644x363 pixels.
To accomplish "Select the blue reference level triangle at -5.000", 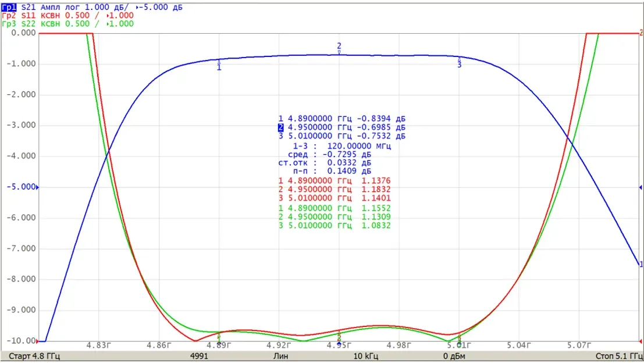I will pos(37,187).
